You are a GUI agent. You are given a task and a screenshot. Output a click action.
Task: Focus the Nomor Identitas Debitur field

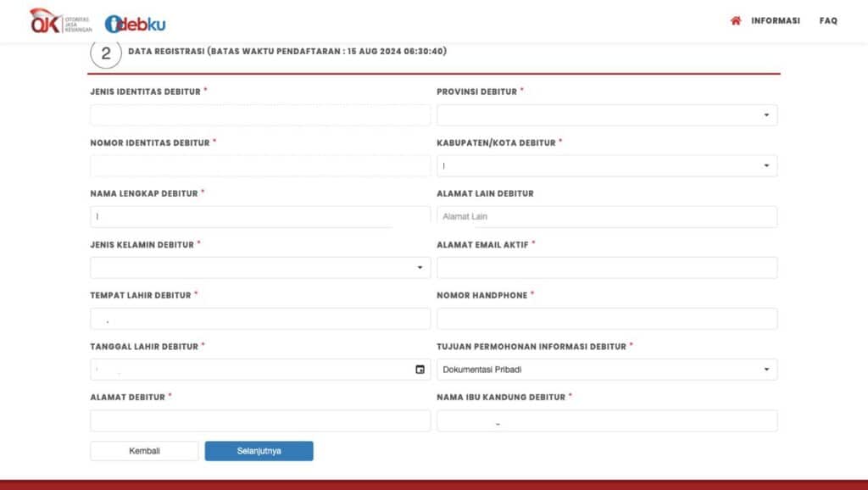260,165
